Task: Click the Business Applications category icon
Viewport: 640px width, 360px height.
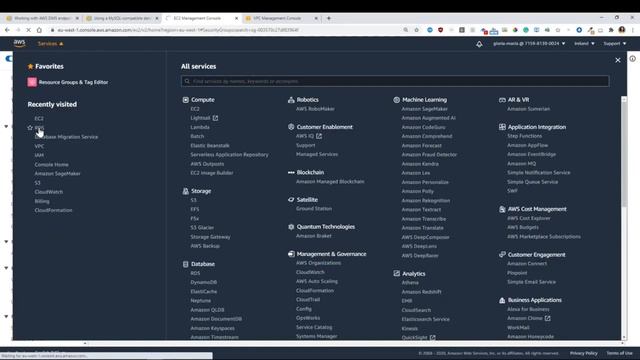Action: pyautogui.click(x=502, y=300)
